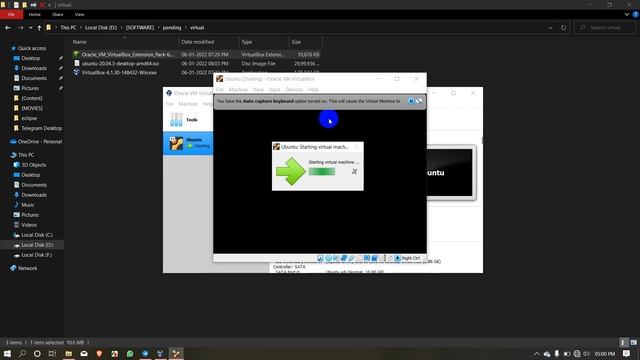Suppress future Auto capture keyboard messages
This screenshot has width=640, height=360.
pyautogui.click(x=419, y=101)
